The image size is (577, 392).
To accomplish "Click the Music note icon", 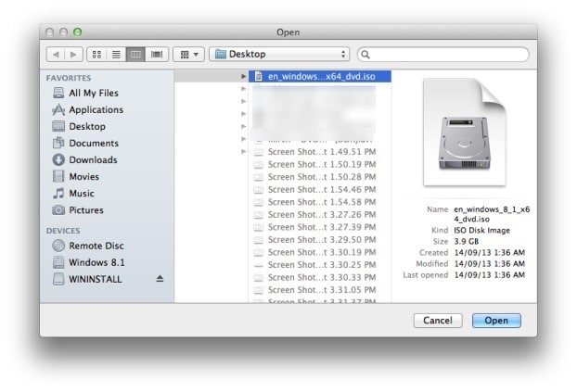I will tap(58, 193).
